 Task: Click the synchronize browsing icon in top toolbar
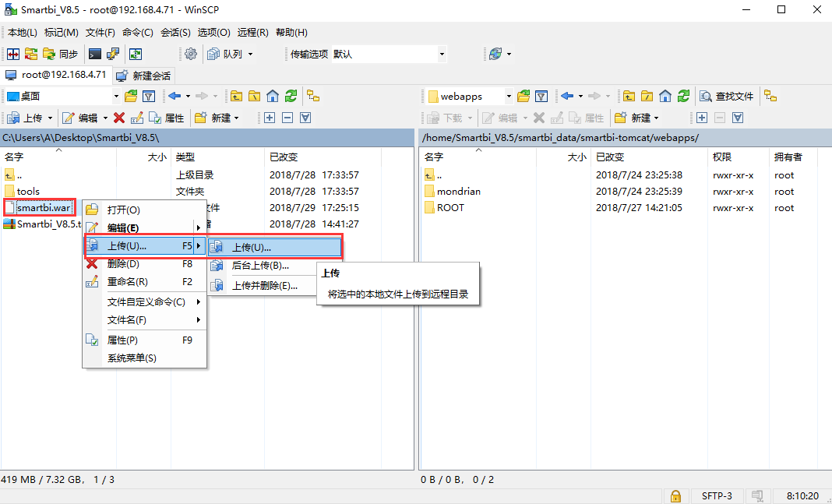31,54
